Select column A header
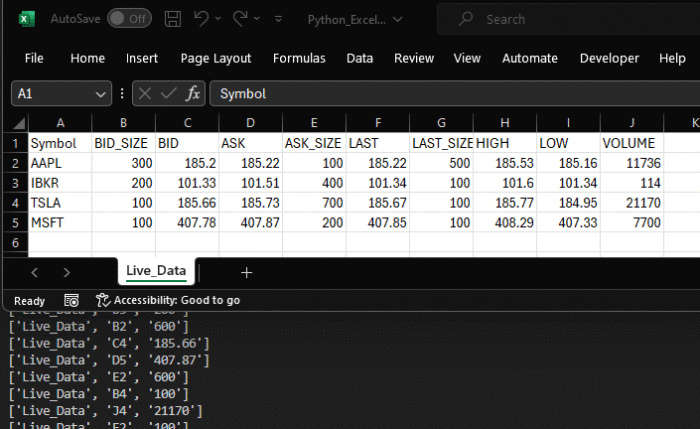Screen dimensions: 700x429 60,123
